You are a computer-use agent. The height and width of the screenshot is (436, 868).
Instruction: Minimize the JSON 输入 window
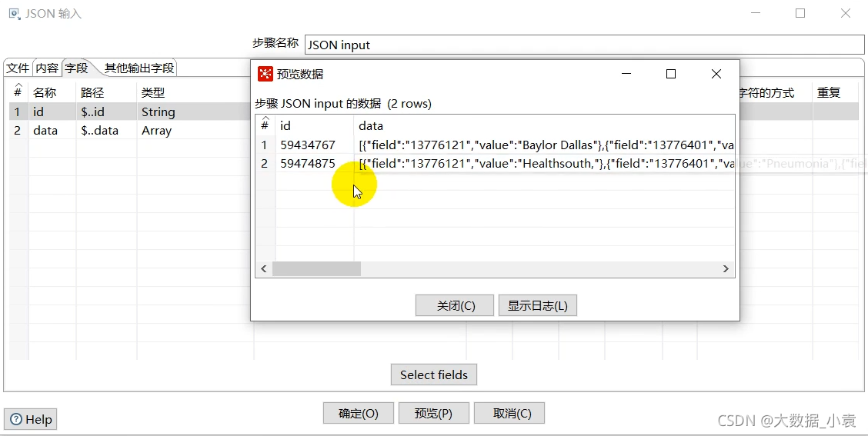click(755, 13)
